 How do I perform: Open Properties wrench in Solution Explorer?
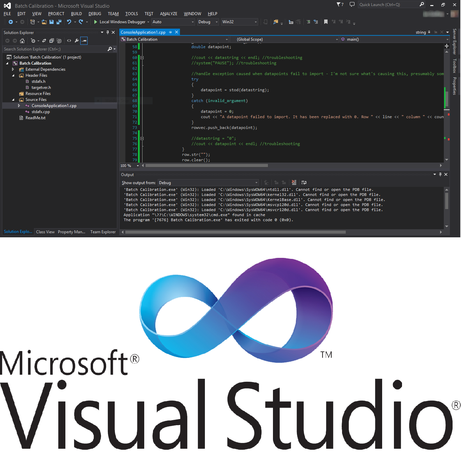(x=76, y=41)
